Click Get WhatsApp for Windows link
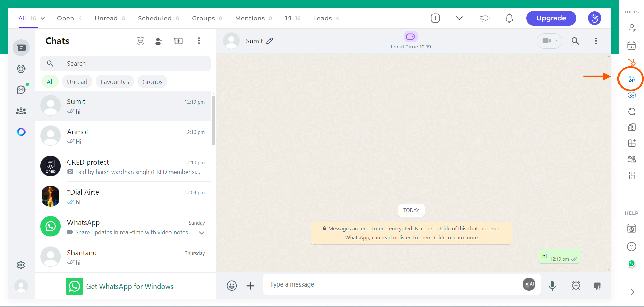The image size is (644, 307). [130, 286]
